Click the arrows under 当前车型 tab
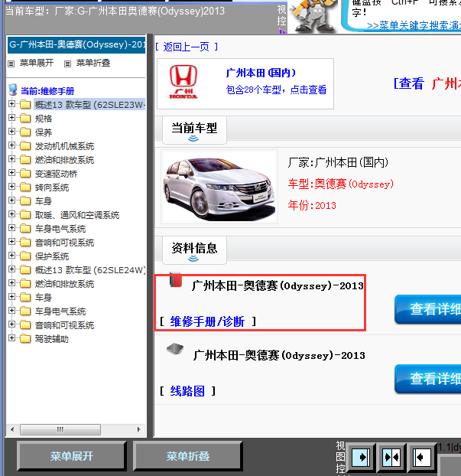The height and width of the screenshot is (476, 461). pyautogui.click(x=193, y=139)
